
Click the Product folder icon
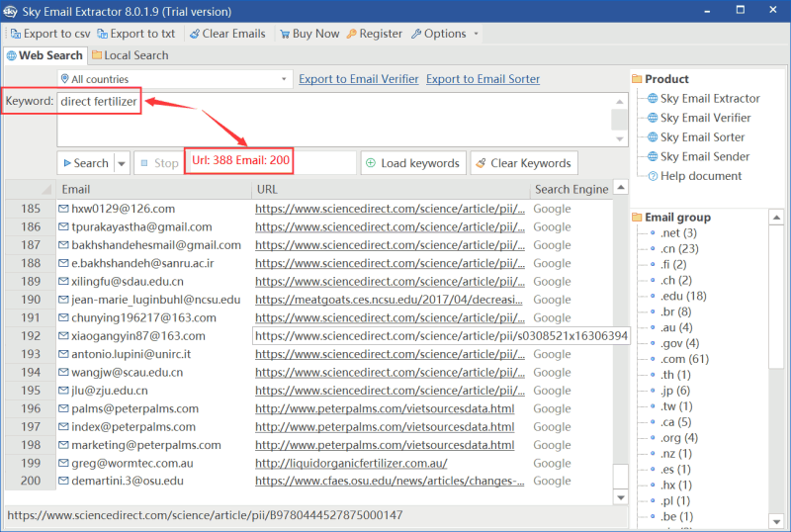tap(637, 79)
